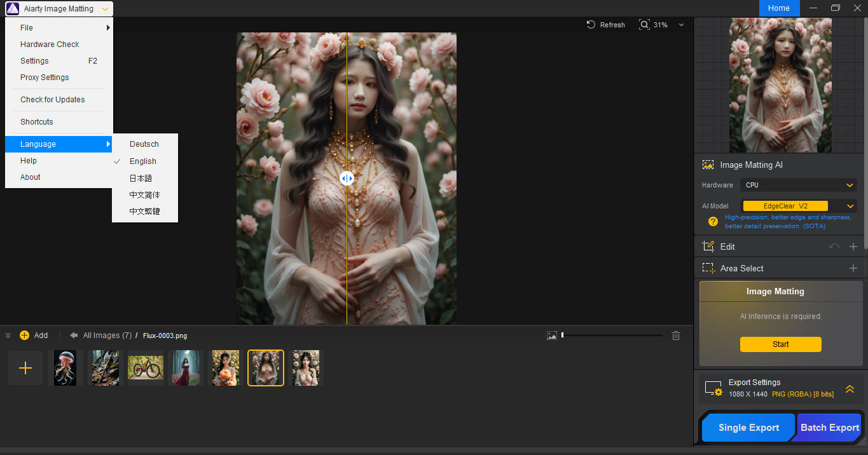
Task: Open the AI Model EdgeClear V2 dropdown
Action: 849,205
